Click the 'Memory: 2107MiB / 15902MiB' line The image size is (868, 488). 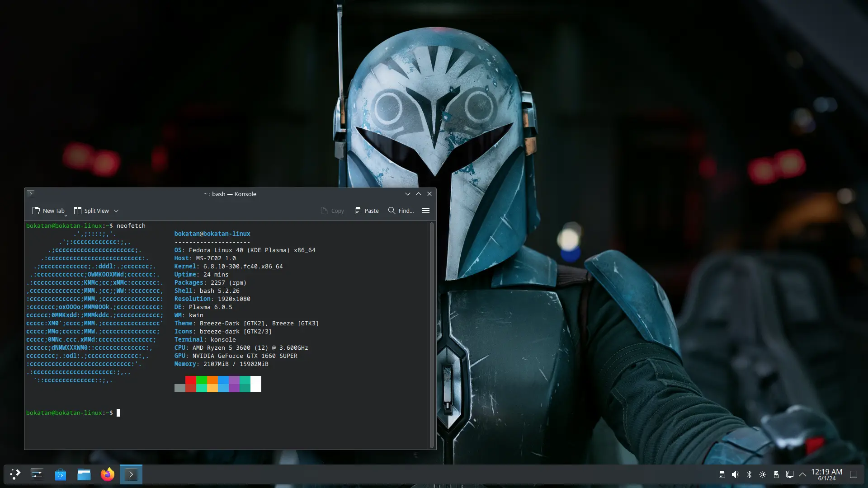click(x=222, y=364)
